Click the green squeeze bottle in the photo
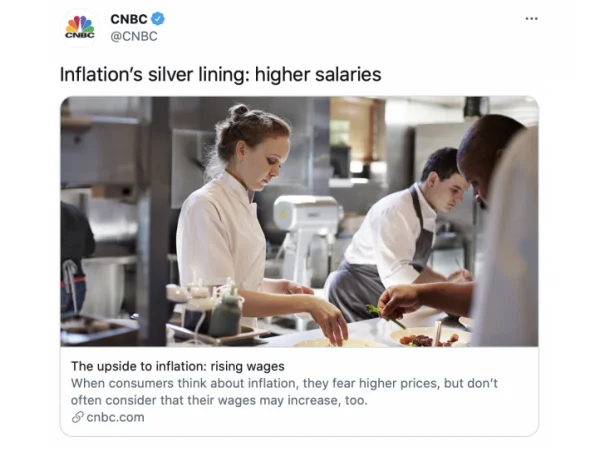Image resolution: width=600 pixels, height=457 pixels. 225,312
